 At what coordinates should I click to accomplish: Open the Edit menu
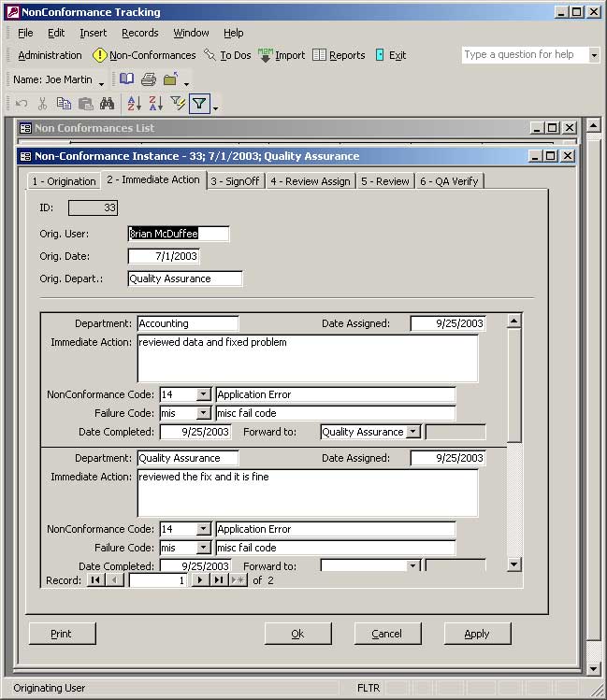(x=56, y=33)
